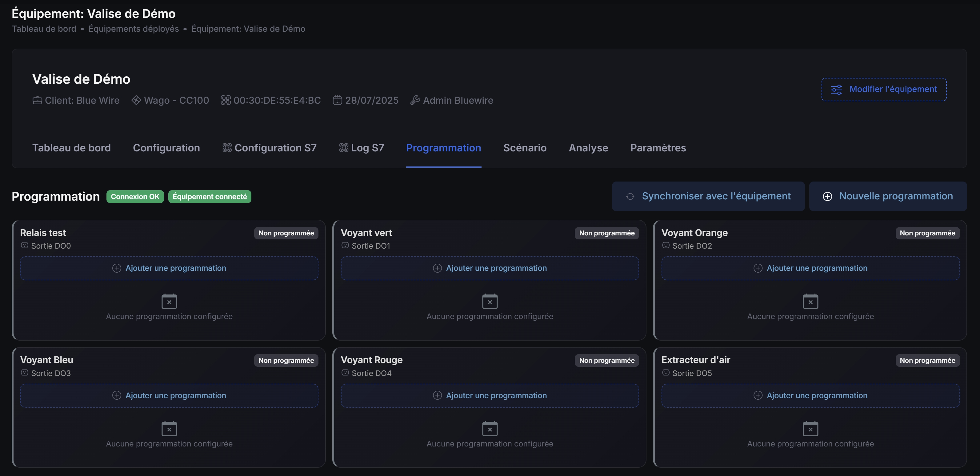Switch to the Scénario tab

525,148
